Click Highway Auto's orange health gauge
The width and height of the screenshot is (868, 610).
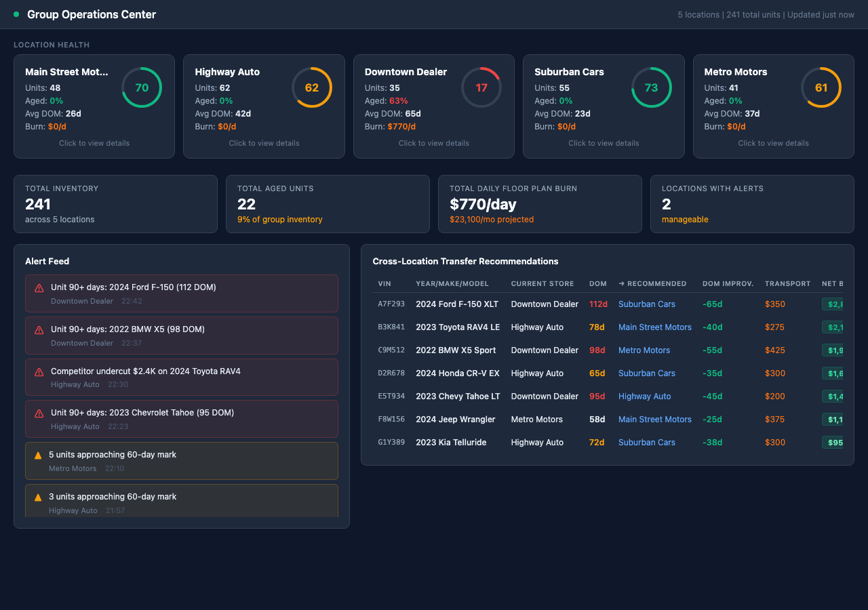[x=312, y=87]
